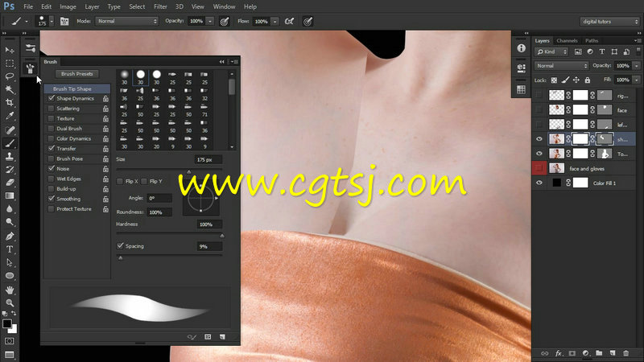644x362 pixels.
Task: Open the layer Fill dropdown arrow
Action: (637, 80)
